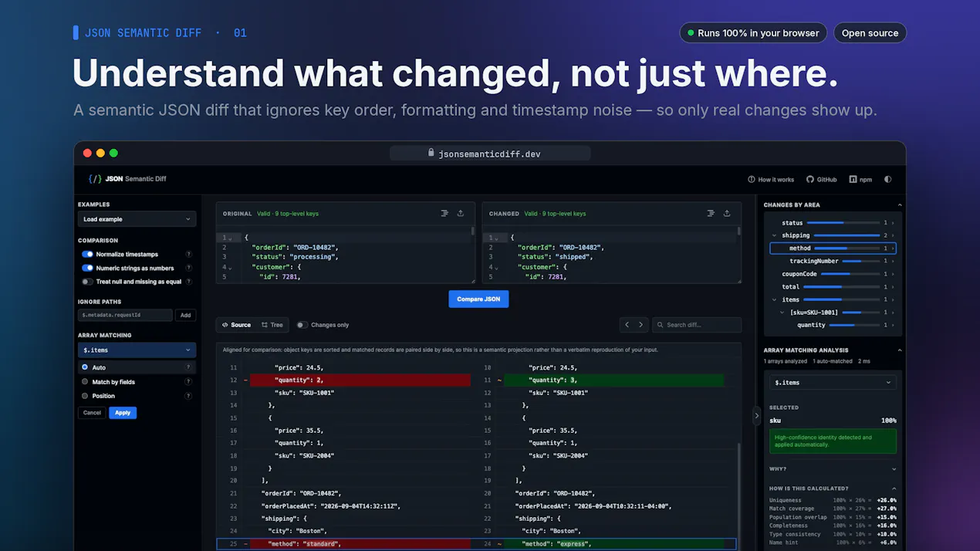Open the GitHub link in header

[822, 179]
